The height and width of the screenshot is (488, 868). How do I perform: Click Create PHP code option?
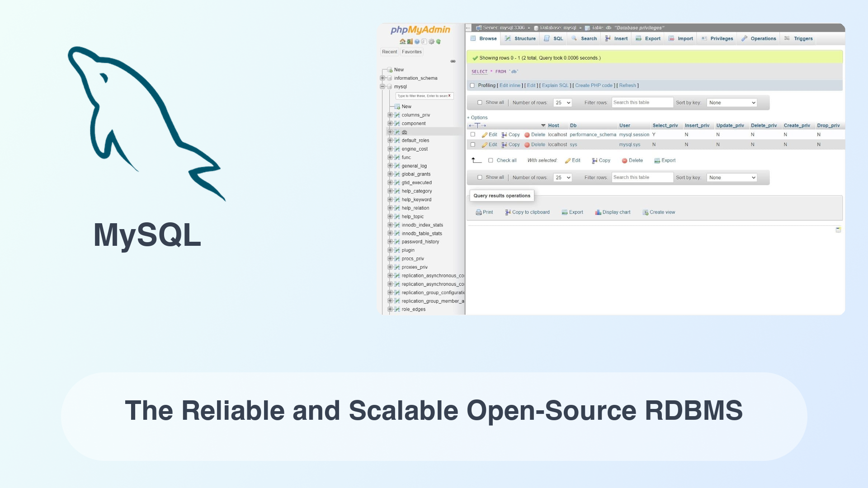pyautogui.click(x=594, y=85)
